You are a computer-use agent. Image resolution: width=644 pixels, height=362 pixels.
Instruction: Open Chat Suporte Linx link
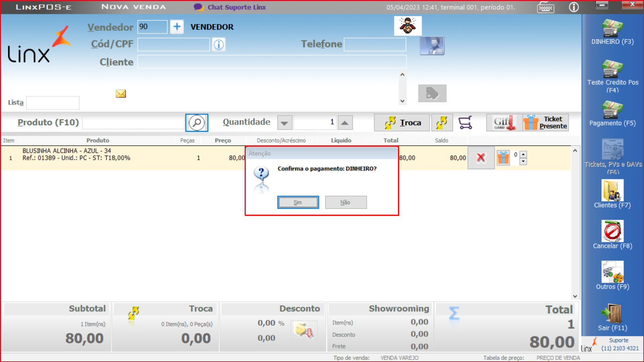point(230,7)
